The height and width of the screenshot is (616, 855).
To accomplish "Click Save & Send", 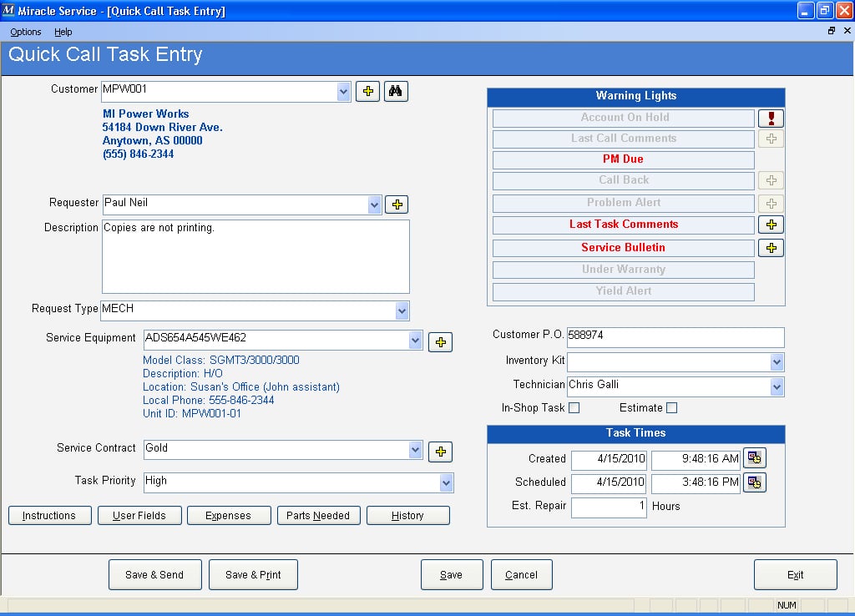I will click(x=154, y=574).
